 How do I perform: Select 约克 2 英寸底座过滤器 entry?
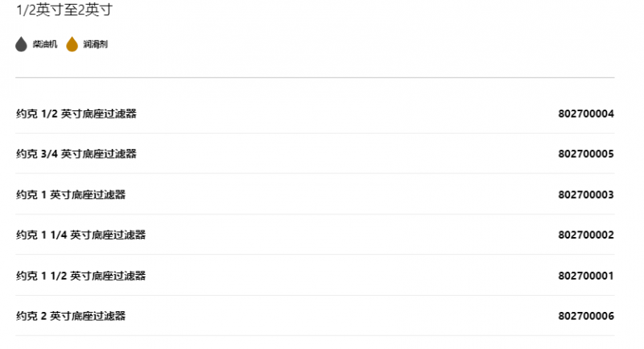[71, 316]
